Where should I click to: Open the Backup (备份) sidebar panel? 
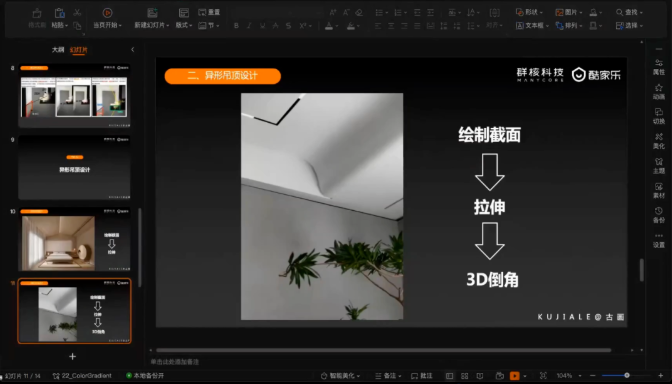[x=659, y=215]
